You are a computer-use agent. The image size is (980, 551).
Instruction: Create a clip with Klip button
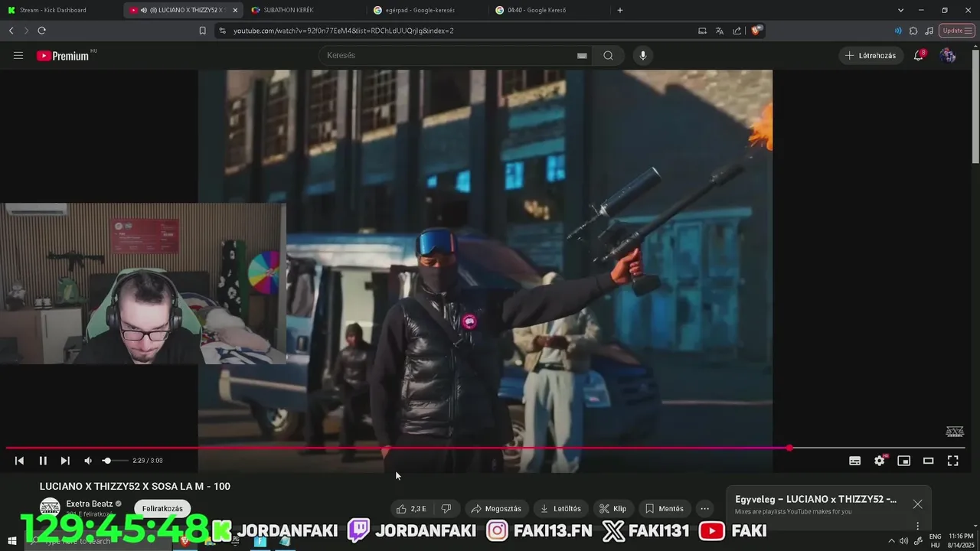[612, 508]
